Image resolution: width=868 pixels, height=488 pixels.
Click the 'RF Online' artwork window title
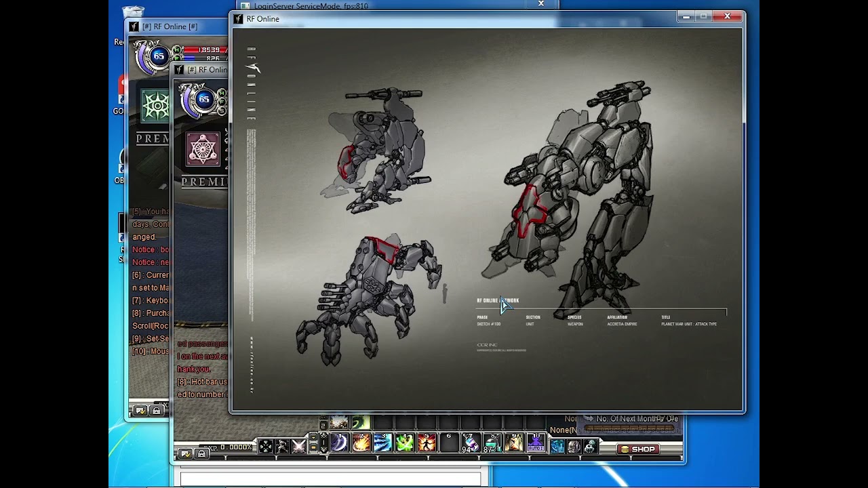(263, 19)
